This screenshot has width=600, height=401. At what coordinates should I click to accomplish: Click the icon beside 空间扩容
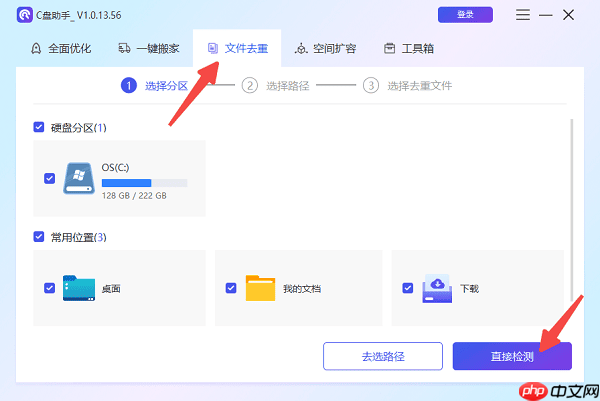301,49
